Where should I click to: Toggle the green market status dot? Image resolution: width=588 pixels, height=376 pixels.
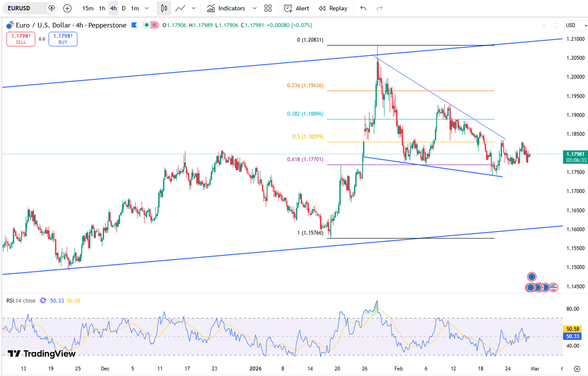pos(146,25)
